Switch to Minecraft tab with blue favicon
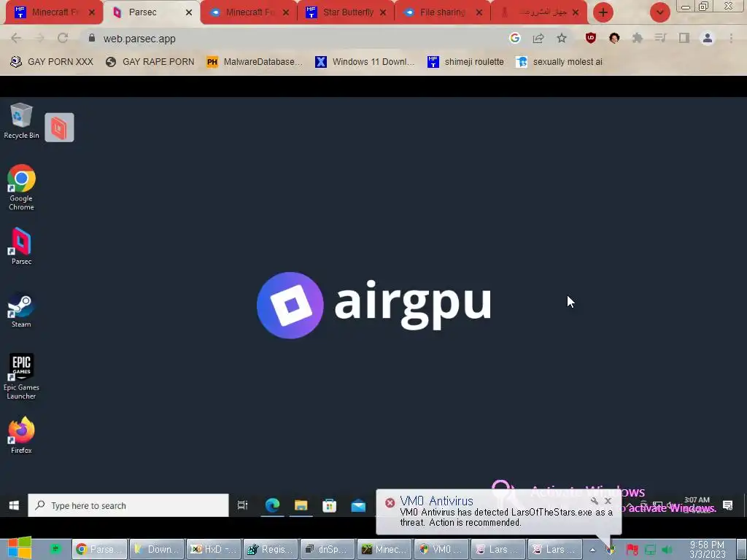Viewport: 747px width, 560px height. 249,12
